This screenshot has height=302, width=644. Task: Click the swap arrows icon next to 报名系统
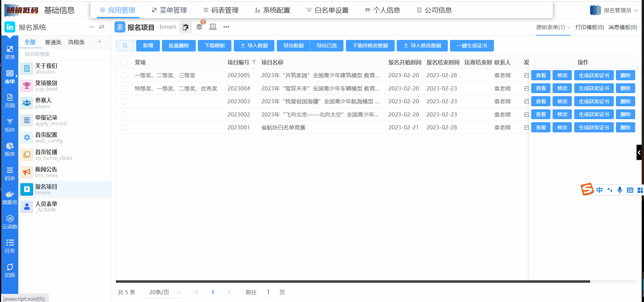coord(102,27)
